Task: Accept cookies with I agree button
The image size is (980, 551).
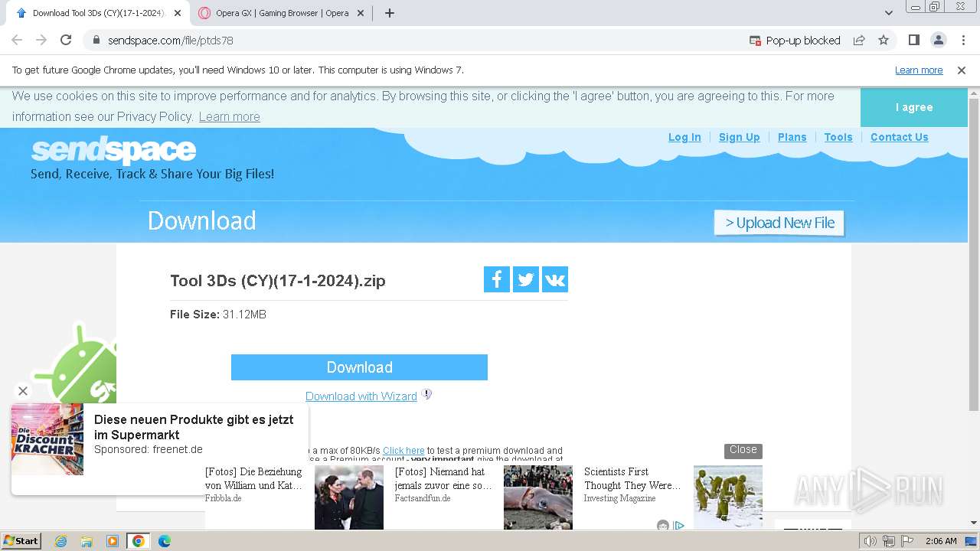Action: click(914, 107)
